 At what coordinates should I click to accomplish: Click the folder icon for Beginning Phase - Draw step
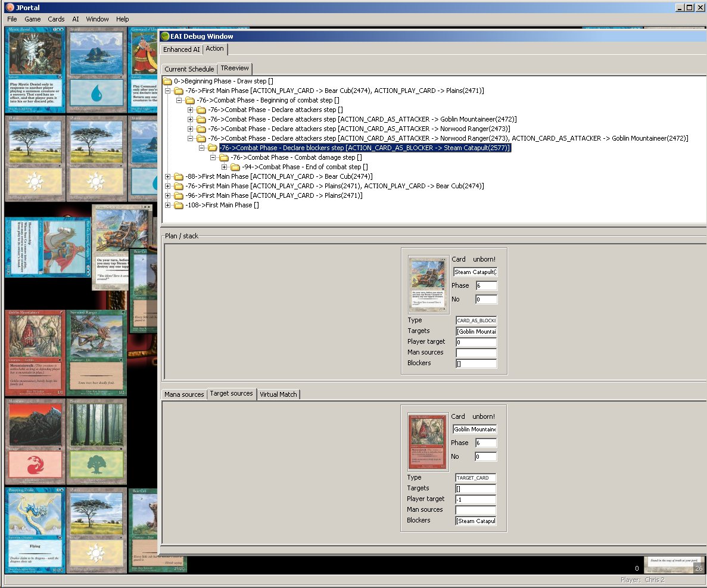167,81
